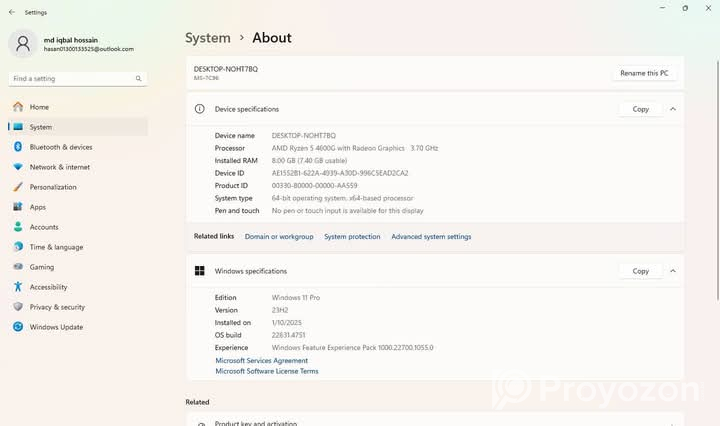Image resolution: width=720 pixels, height=426 pixels.
Task: Go to Accounts settings
Action: (78, 227)
